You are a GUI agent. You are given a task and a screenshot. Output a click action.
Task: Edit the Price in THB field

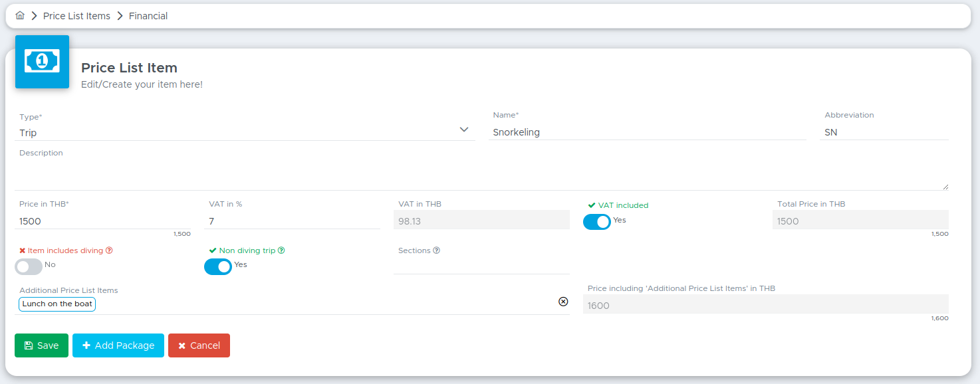[x=102, y=221]
